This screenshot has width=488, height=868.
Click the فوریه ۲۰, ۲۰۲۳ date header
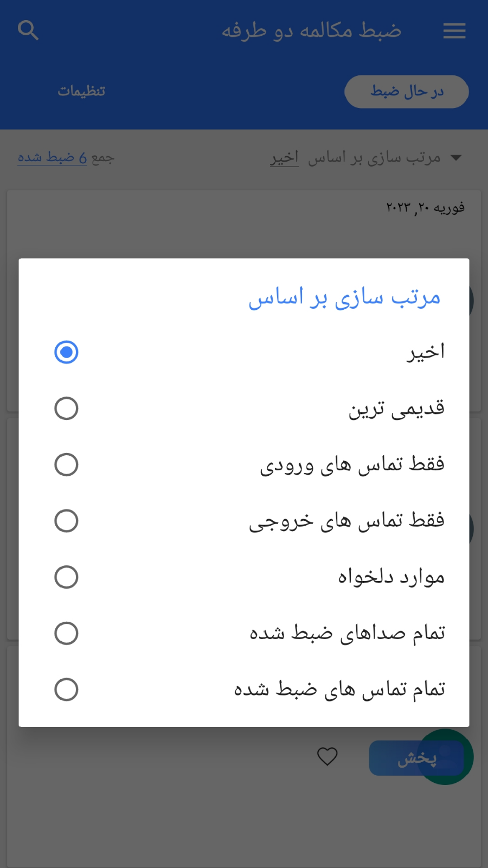click(425, 207)
